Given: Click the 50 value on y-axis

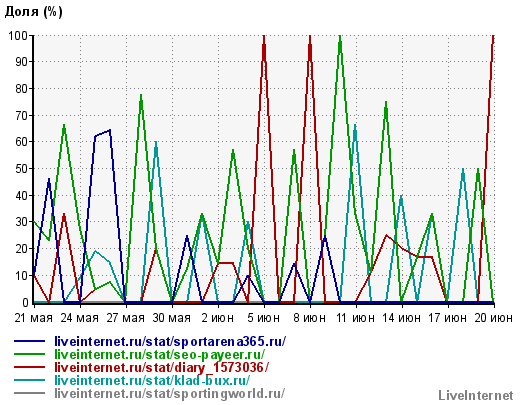Looking at the screenshot, I should pos(21,169).
